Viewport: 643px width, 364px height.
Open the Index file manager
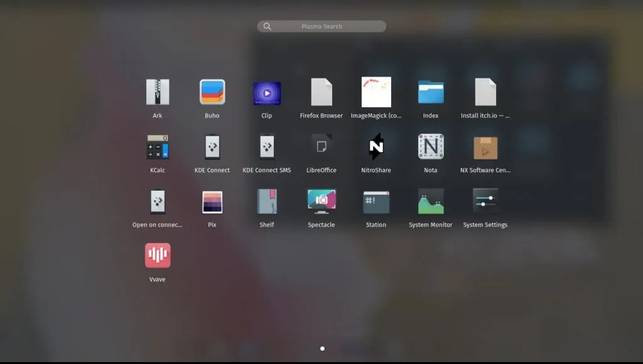point(430,93)
